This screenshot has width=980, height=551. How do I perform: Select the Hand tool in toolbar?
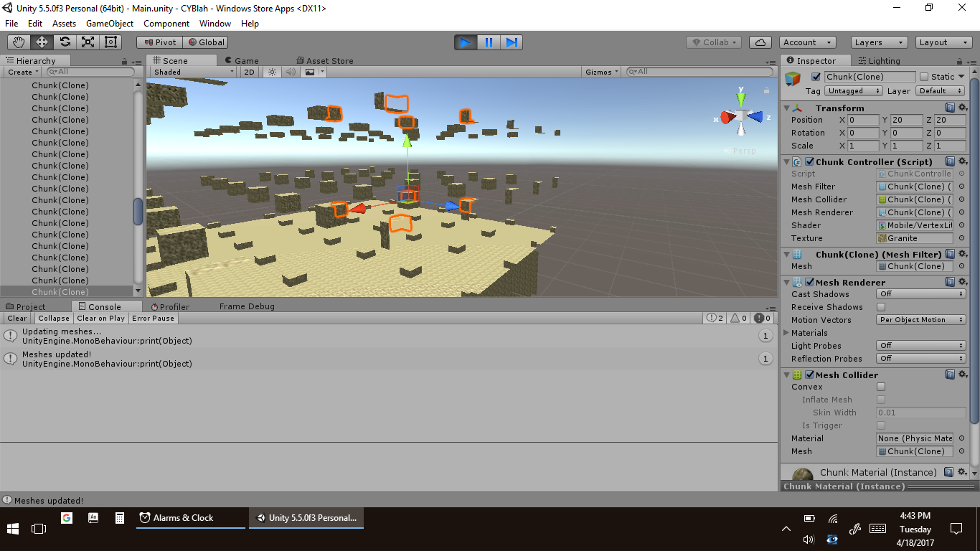(19, 42)
